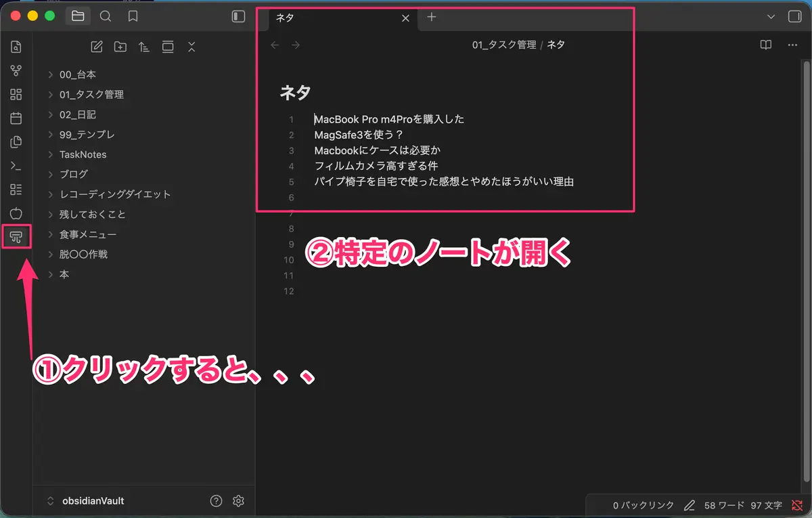812x518 pixels.
Task: Click 01_タスク管理 in the breadcrumb
Action: pos(504,45)
